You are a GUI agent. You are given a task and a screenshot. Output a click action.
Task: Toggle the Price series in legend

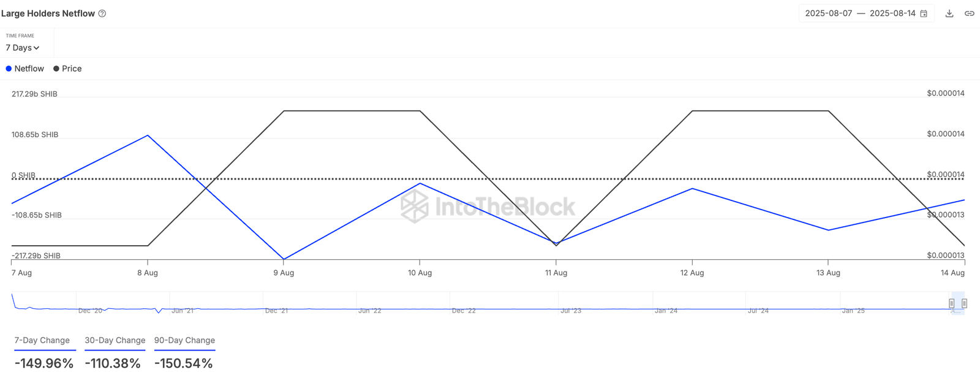(67, 69)
